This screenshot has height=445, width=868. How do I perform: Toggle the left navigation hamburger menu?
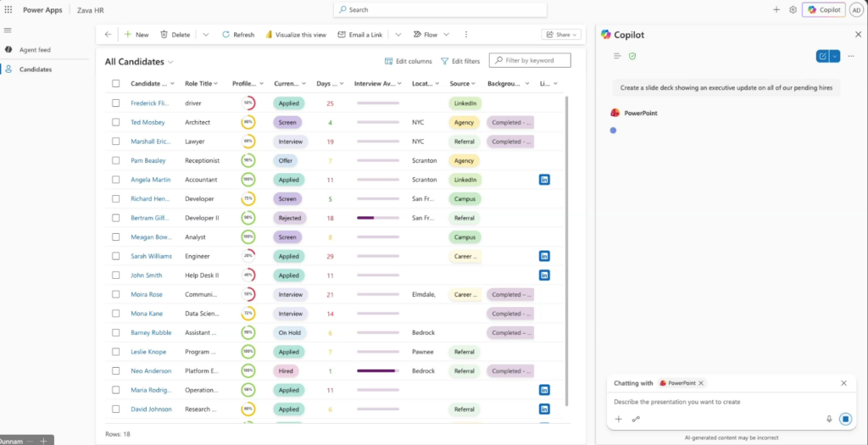tap(8, 30)
